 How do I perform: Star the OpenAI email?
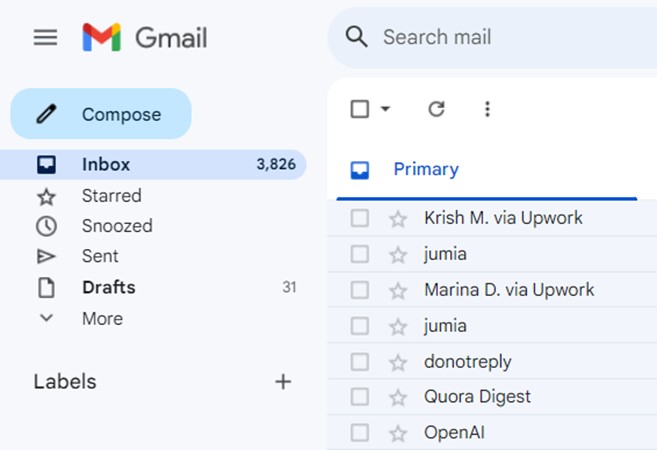point(398,434)
